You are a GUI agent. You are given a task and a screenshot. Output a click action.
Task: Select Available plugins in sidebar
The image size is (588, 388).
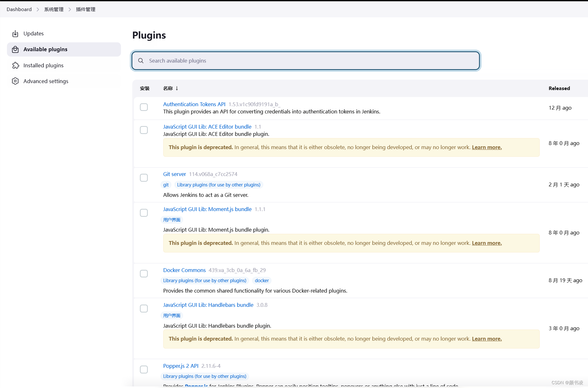[x=64, y=49]
